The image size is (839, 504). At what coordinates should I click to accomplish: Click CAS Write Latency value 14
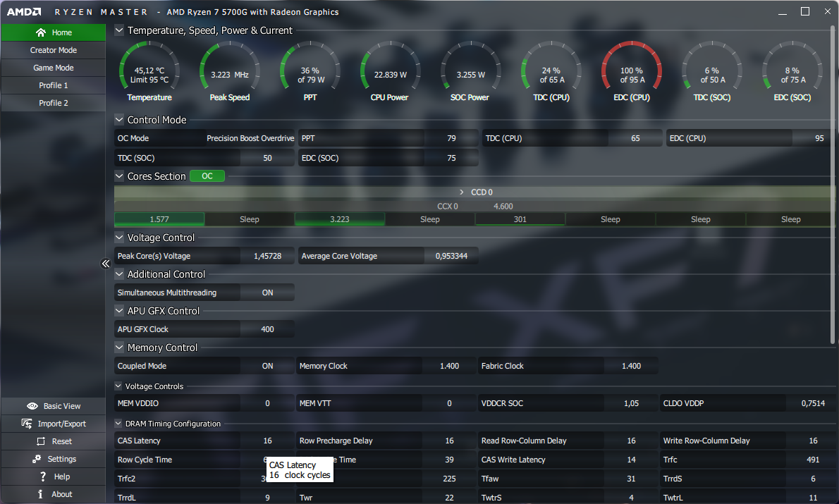tap(632, 460)
